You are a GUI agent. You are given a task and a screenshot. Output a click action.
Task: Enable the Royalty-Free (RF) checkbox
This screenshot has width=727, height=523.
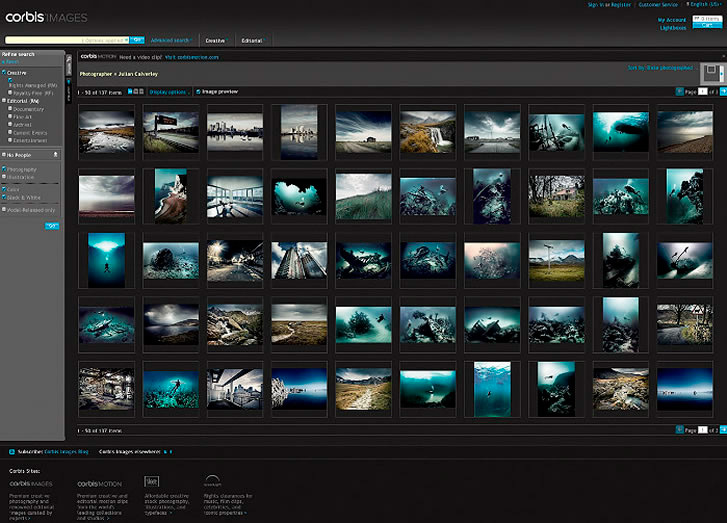pos(10,93)
